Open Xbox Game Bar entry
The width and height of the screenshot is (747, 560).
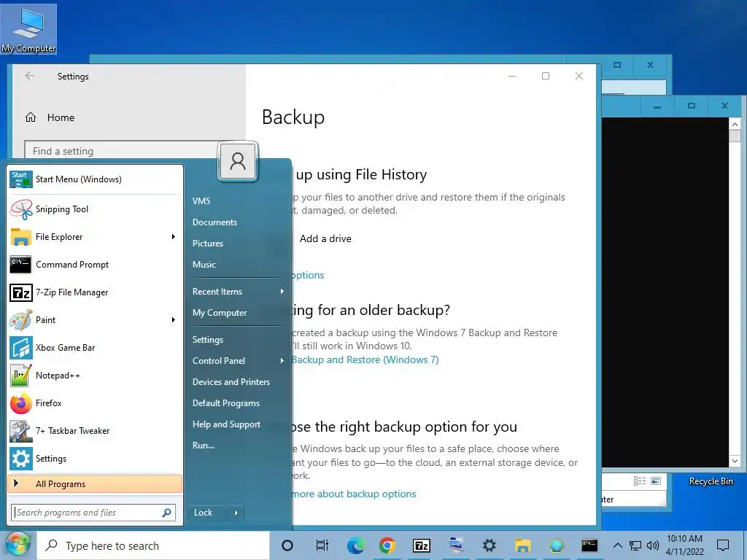click(96, 348)
